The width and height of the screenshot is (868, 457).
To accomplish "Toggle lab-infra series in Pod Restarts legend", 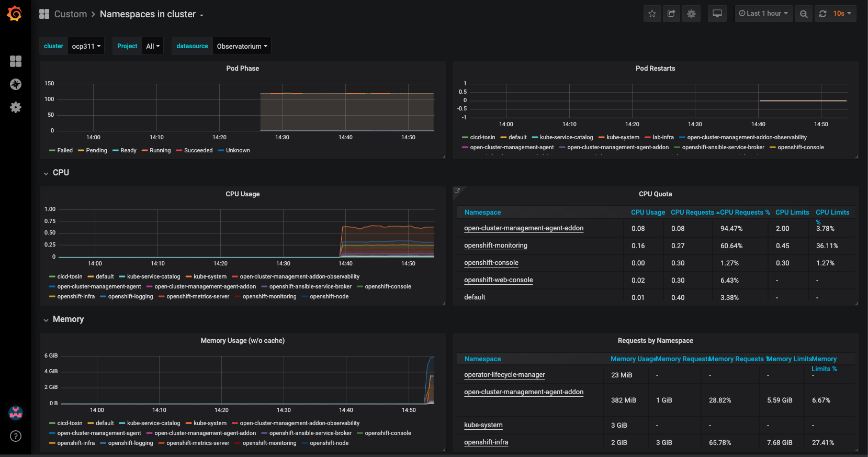I will click(x=663, y=138).
